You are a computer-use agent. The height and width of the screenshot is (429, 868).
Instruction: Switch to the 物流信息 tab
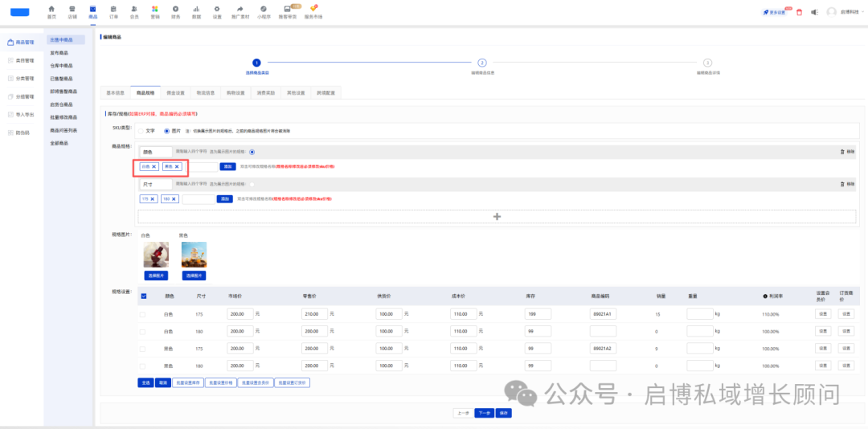point(206,92)
